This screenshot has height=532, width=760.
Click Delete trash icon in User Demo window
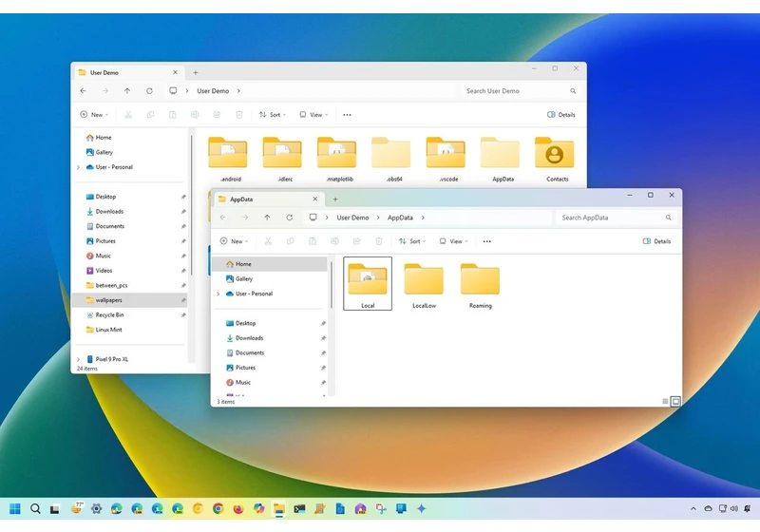click(x=239, y=115)
